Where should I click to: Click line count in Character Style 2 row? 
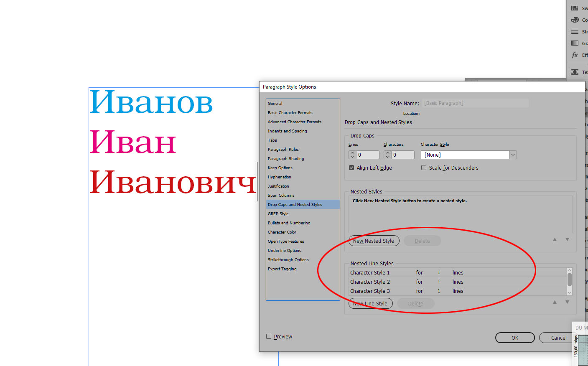[x=439, y=282]
